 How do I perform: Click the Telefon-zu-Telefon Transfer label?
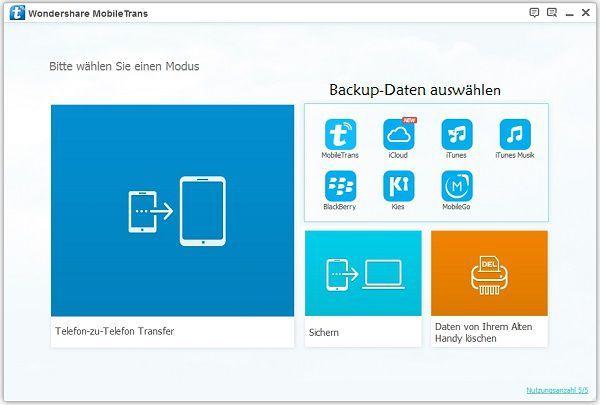click(114, 331)
